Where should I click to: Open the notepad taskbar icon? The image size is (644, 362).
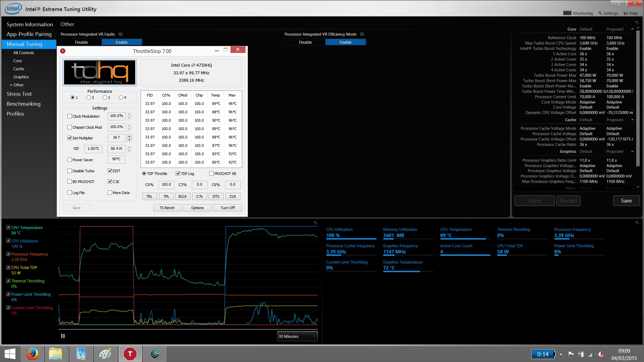(x=81, y=354)
